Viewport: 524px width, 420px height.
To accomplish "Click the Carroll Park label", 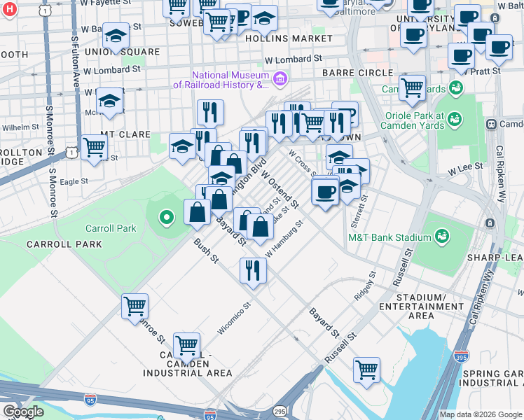I will pyautogui.click(x=111, y=228).
